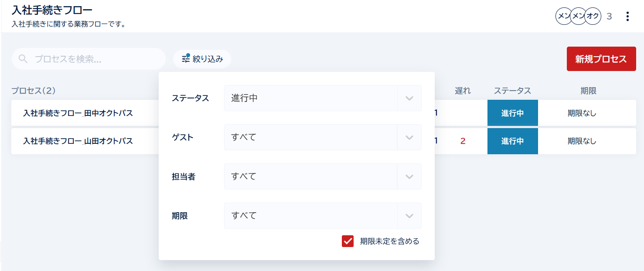The height and width of the screenshot is (271, 644).
Task: Click the second メン member avatar
Action: 578,16
